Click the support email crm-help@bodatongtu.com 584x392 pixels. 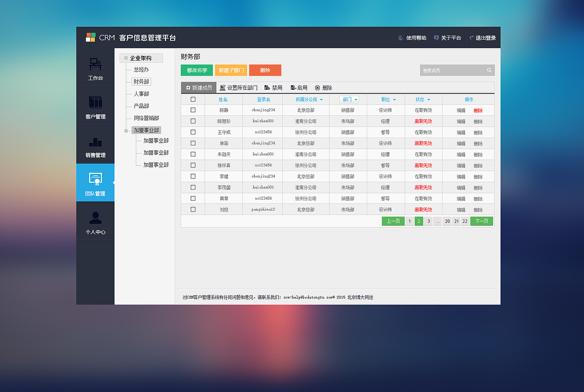(308, 297)
